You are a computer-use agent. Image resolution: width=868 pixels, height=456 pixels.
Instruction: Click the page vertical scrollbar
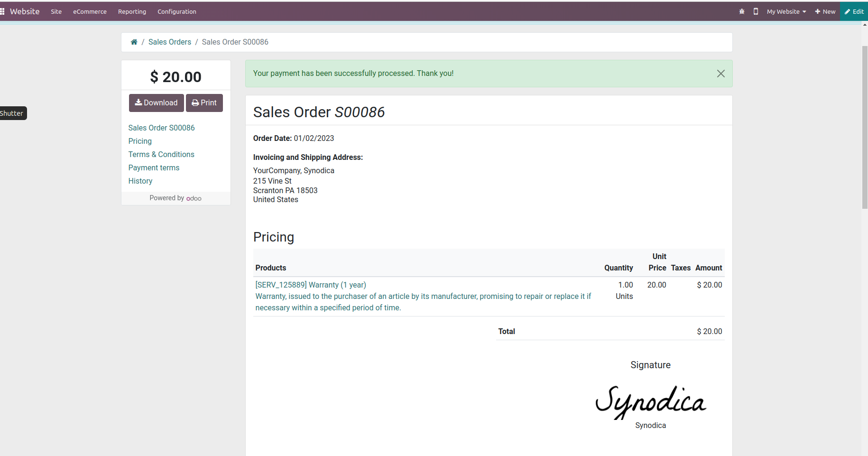click(865, 127)
